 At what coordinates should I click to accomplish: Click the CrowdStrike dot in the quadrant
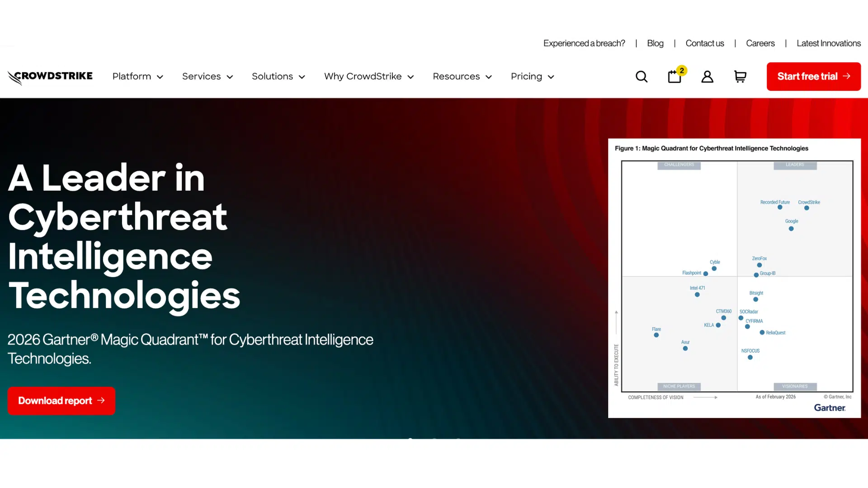807,208
